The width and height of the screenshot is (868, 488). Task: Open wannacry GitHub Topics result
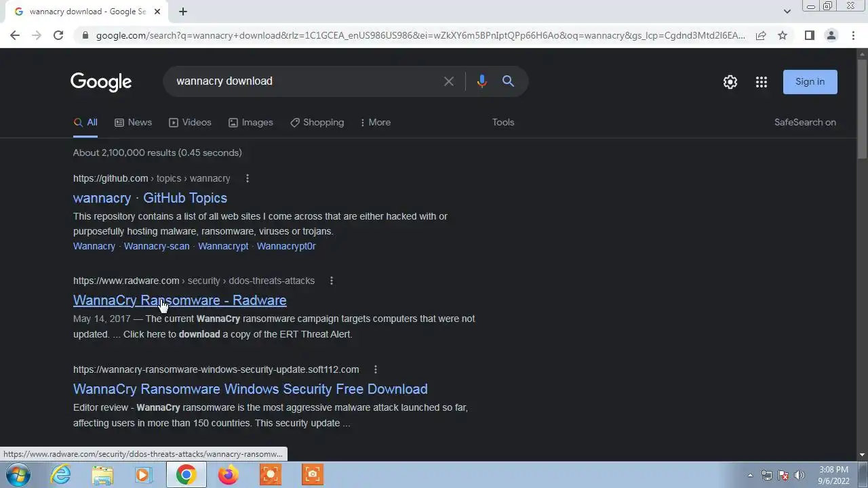150,198
